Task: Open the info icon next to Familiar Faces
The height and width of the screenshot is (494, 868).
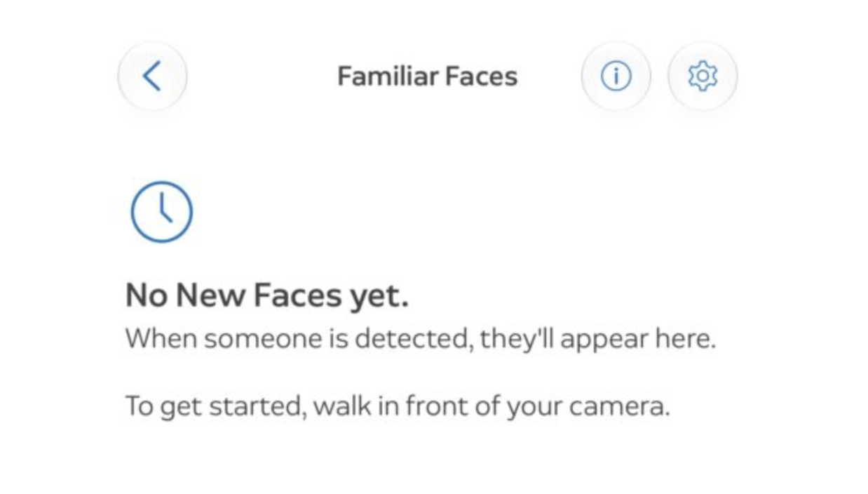Action: [x=616, y=76]
